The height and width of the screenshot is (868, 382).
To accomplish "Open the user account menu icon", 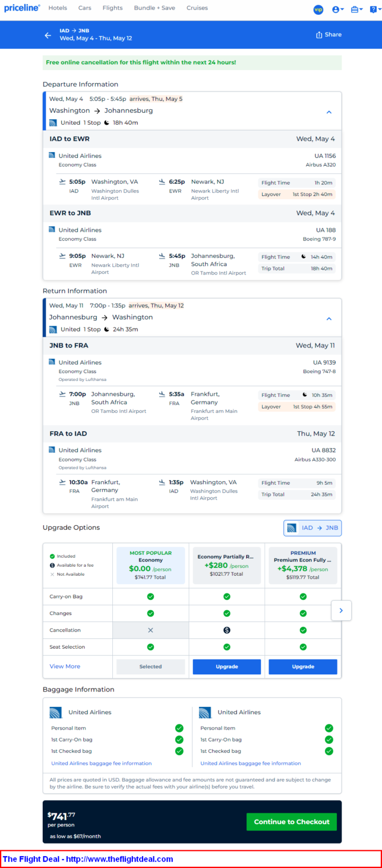I will coord(339,9).
